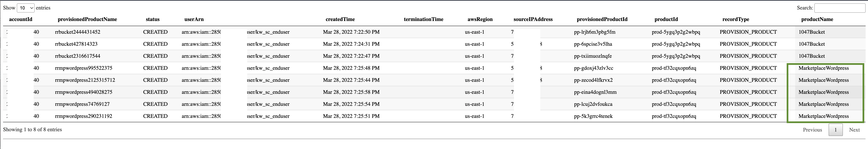Image resolution: width=868 pixels, height=149 pixels.
Task: Sort the table by provisionedProductId
Action: click(x=602, y=19)
